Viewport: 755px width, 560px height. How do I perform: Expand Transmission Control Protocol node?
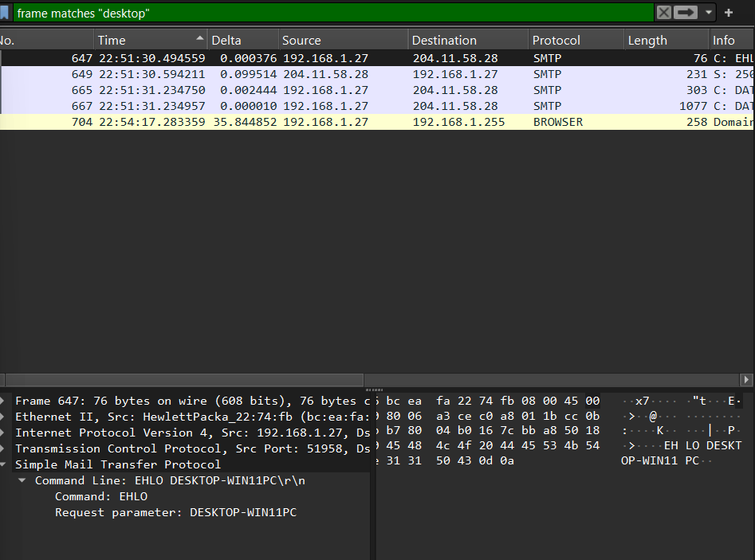(x=2, y=448)
